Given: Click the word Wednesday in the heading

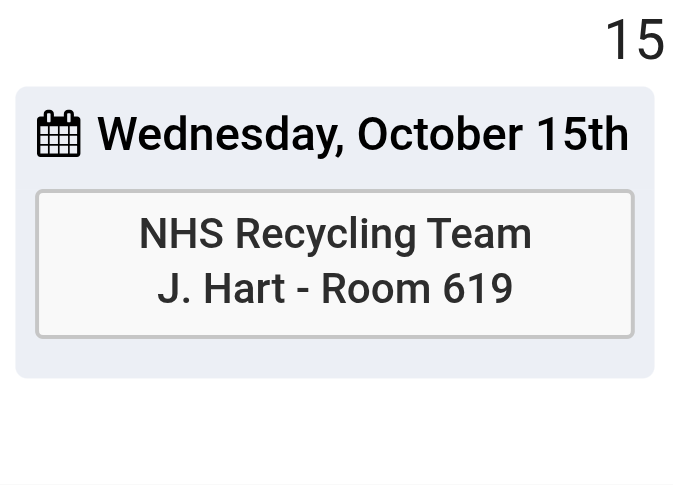Looking at the screenshot, I should tap(220, 135).
